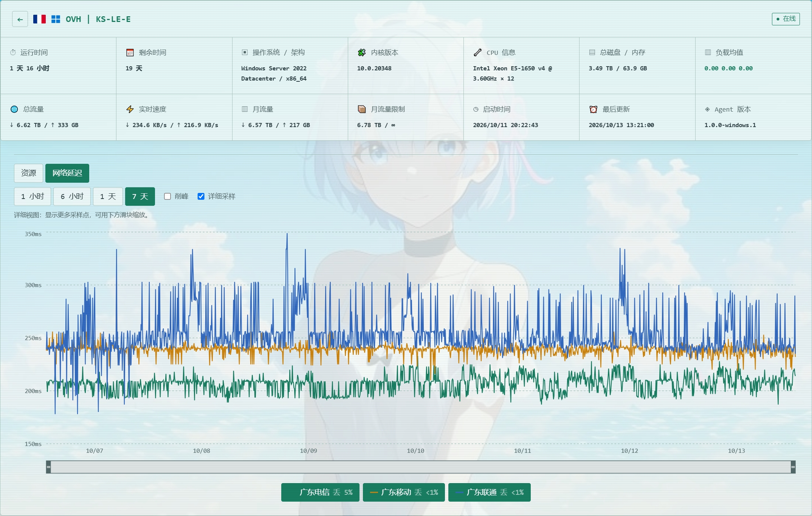This screenshot has height=516, width=812.
Task: Click the Windows logo icon
Action: tap(56, 19)
